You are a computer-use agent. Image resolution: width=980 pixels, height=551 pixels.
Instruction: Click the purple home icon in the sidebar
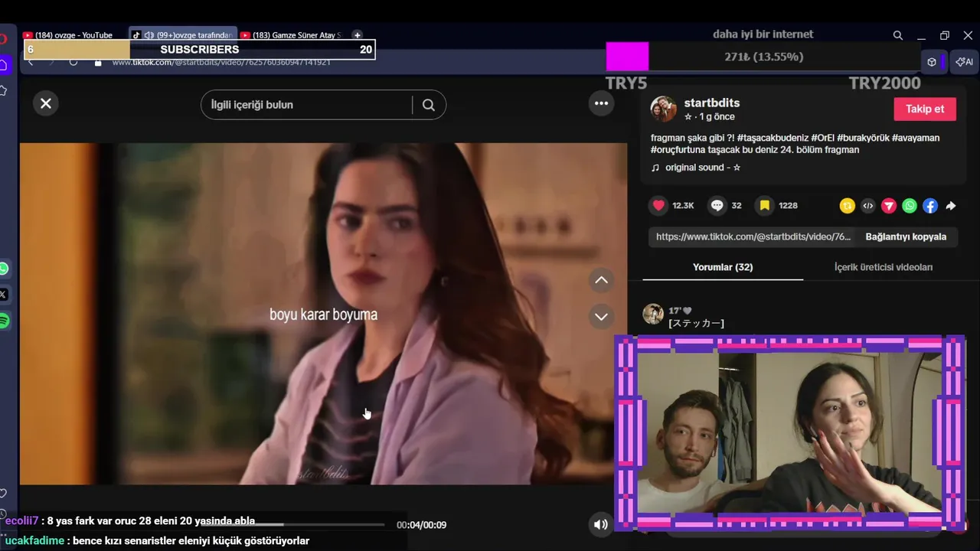[x=4, y=65]
